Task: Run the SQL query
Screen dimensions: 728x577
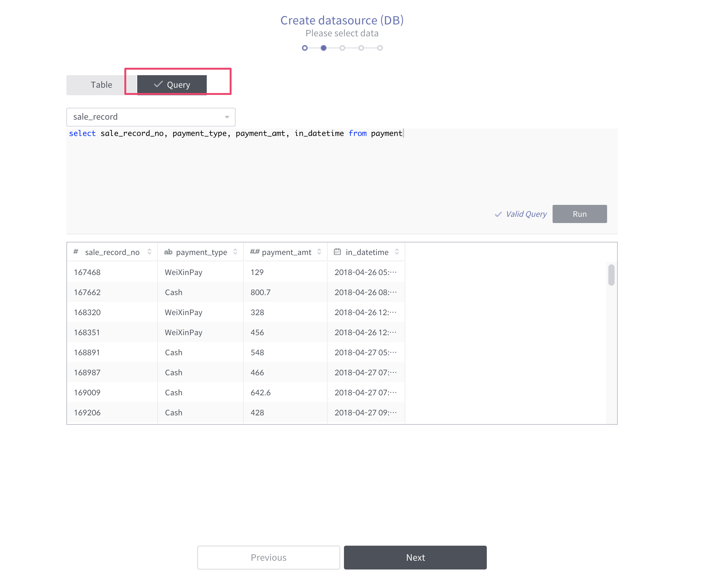Action: pos(580,214)
